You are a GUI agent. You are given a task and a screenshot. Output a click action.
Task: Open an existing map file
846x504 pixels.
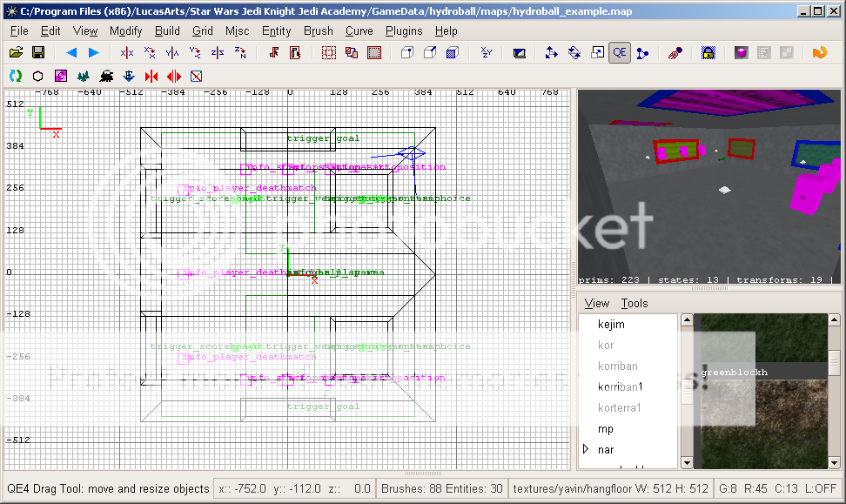(17, 52)
